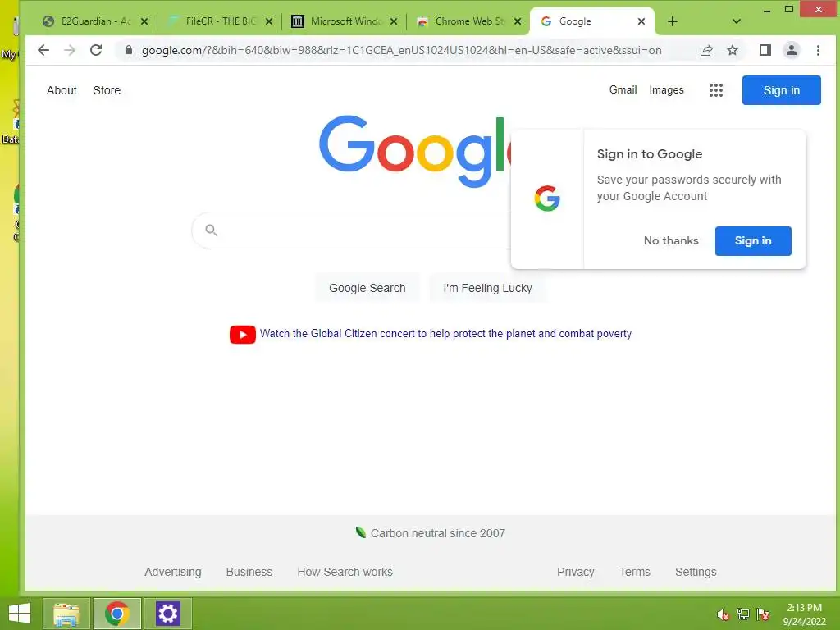Viewport: 840px width, 630px height.
Task: Click the Chrome taskbar icon
Action: [x=117, y=614]
